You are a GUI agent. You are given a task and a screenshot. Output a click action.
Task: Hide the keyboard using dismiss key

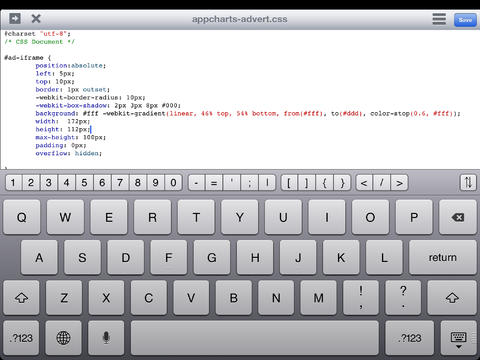click(x=458, y=338)
